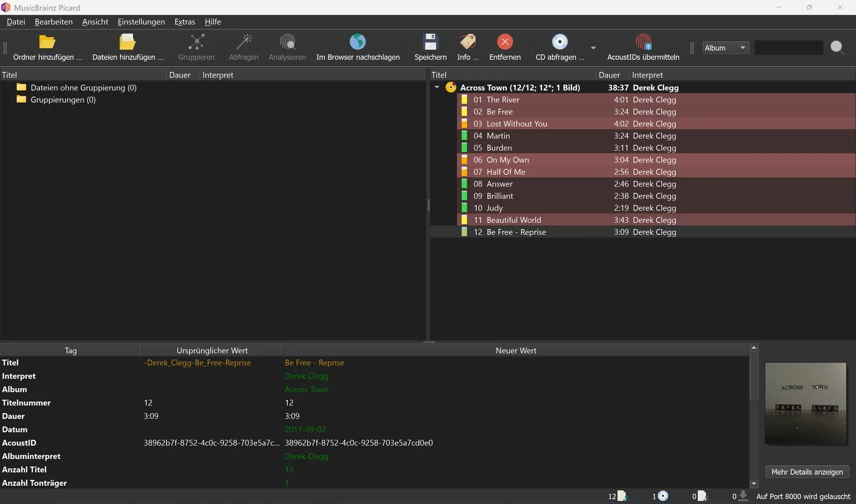Image resolution: width=856 pixels, height=504 pixels.
Task: Select track 09 Brilliant
Action: click(656, 196)
